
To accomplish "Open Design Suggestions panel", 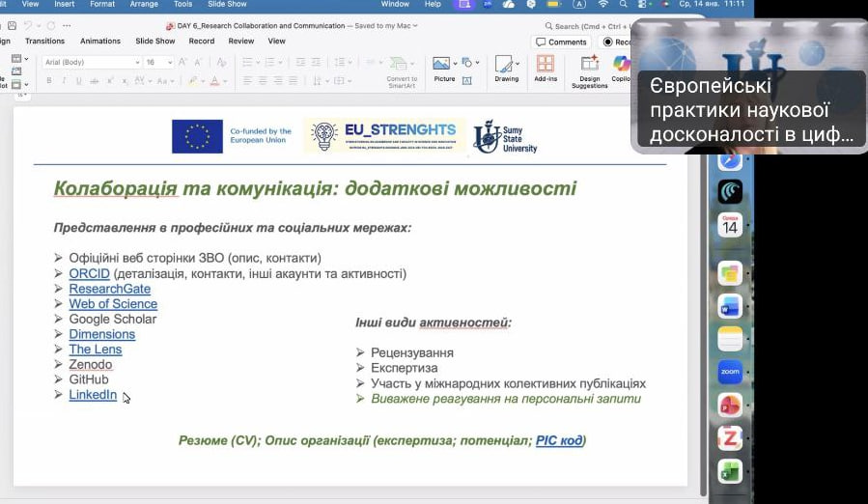I will [590, 71].
